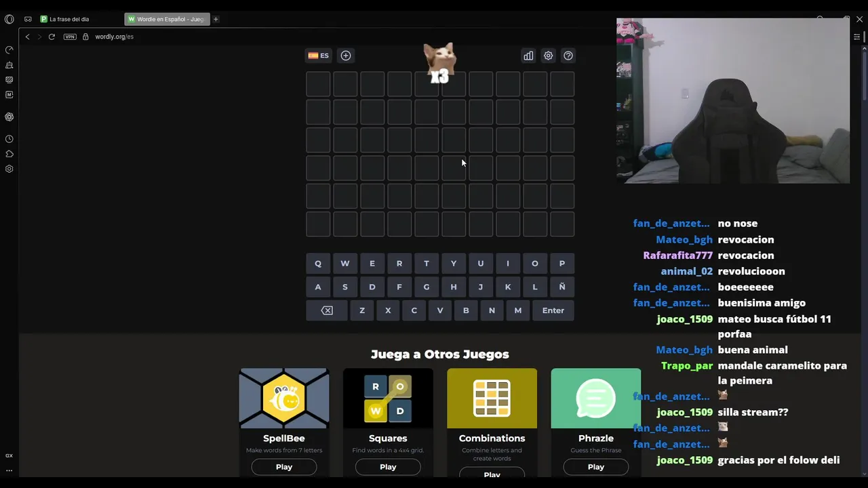Click the W key on the keyboard
Screen dimensions: 868x488
345,264
